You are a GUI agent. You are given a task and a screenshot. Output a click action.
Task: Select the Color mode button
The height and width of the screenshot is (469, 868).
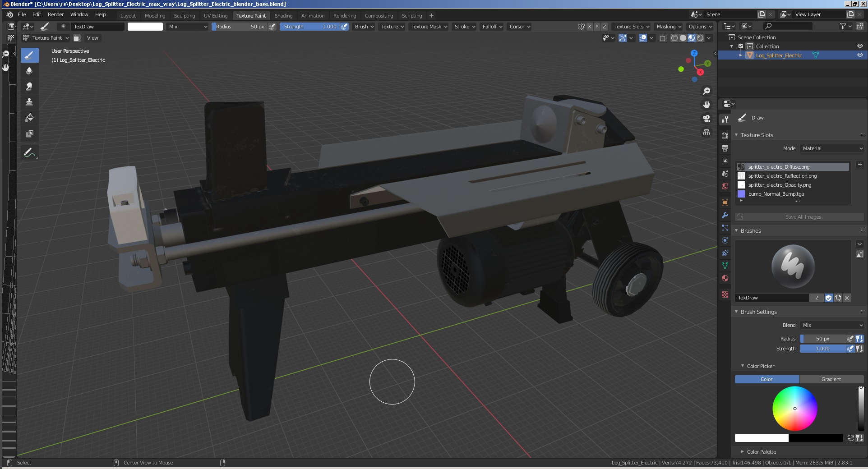coord(766,379)
